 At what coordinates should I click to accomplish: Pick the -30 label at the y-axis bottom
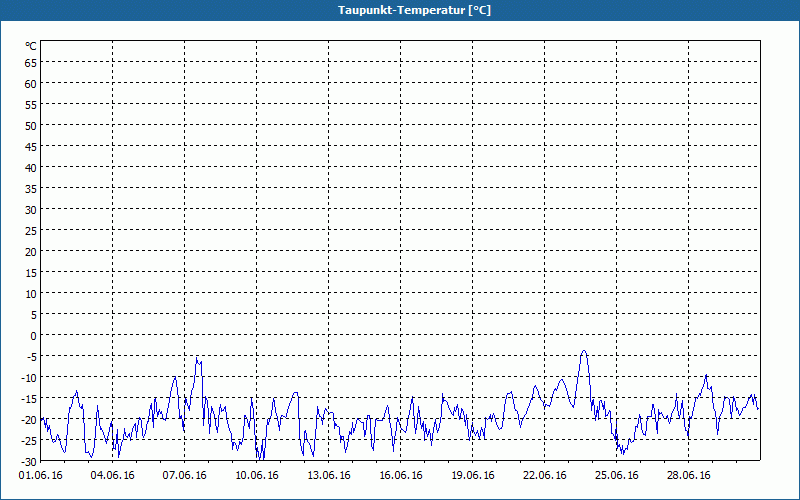tap(29, 461)
